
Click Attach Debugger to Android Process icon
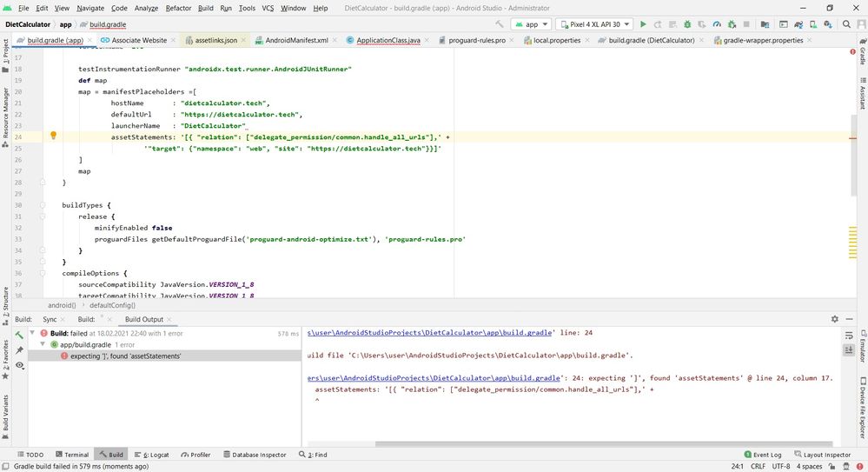click(x=732, y=24)
